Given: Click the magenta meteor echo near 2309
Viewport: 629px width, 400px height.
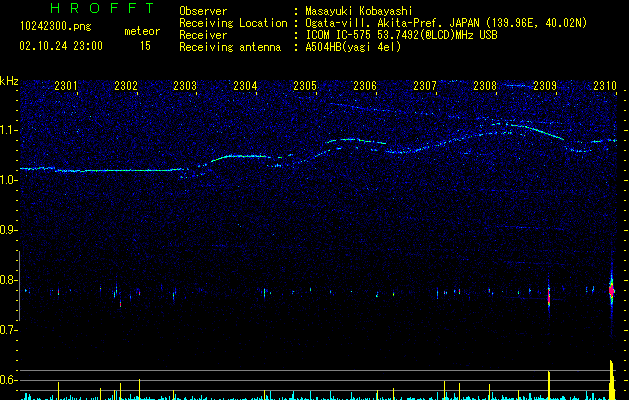Looking at the screenshot, I should (549, 296).
